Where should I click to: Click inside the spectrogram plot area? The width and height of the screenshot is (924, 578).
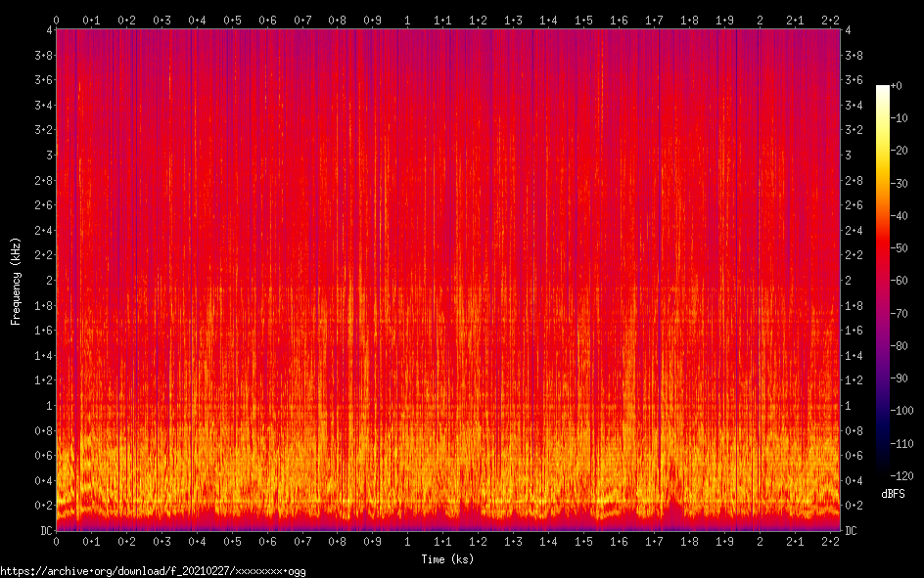pyautogui.click(x=448, y=280)
